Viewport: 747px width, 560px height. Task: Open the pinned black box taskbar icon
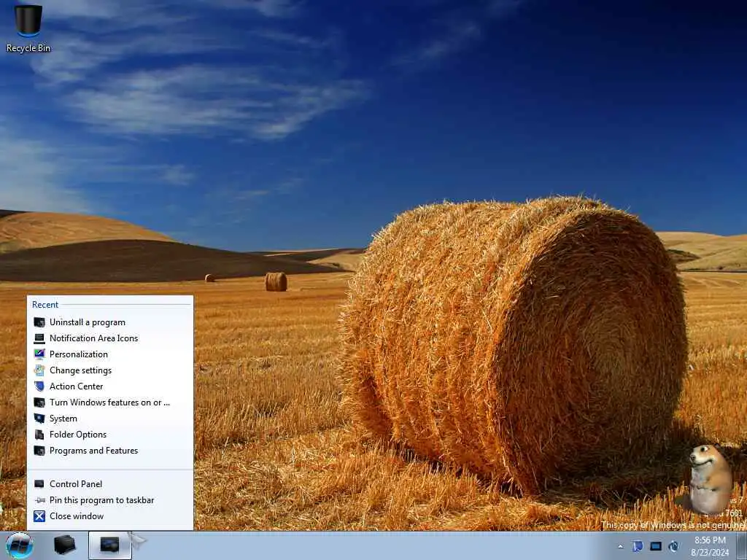65,545
